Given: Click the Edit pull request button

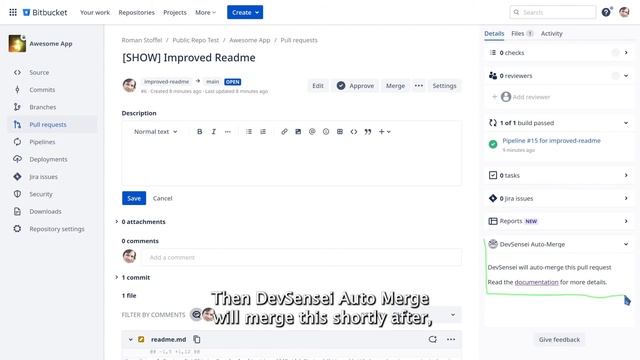Looking at the screenshot, I should point(318,86).
